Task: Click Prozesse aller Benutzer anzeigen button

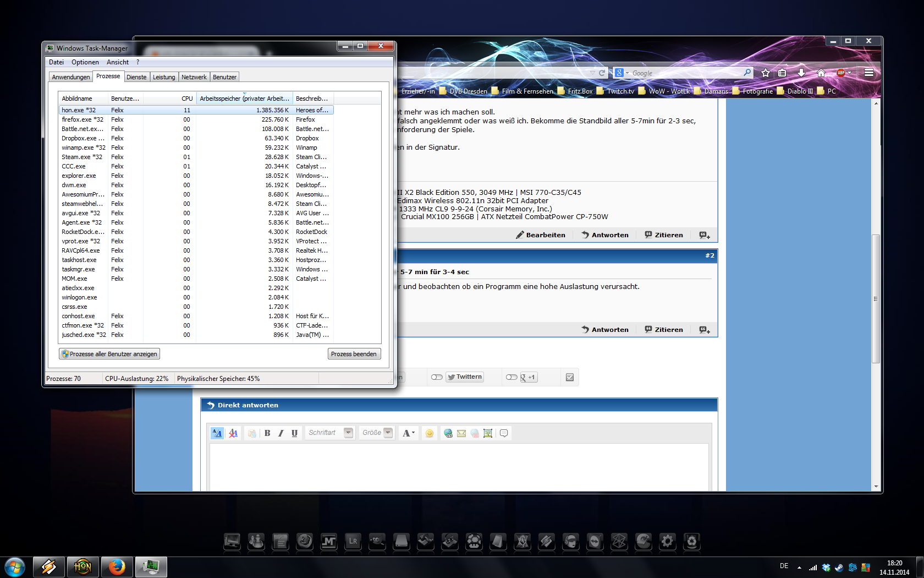Action: tap(109, 354)
